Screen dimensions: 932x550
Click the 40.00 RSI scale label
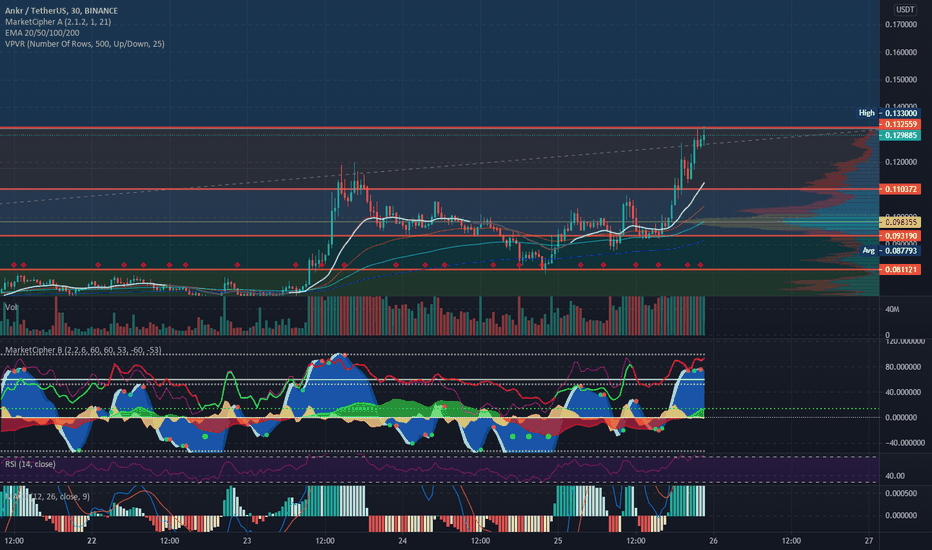tap(896, 476)
